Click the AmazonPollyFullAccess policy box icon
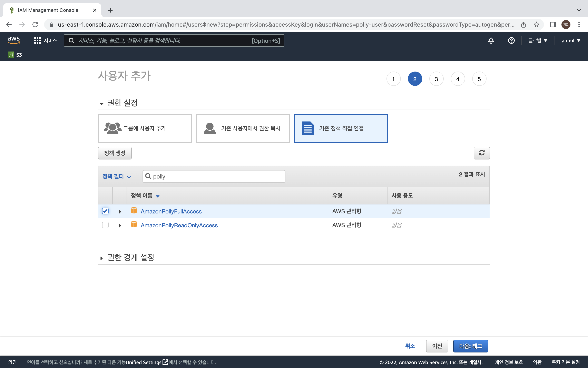This screenshot has height=368, width=588. coord(134,210)
